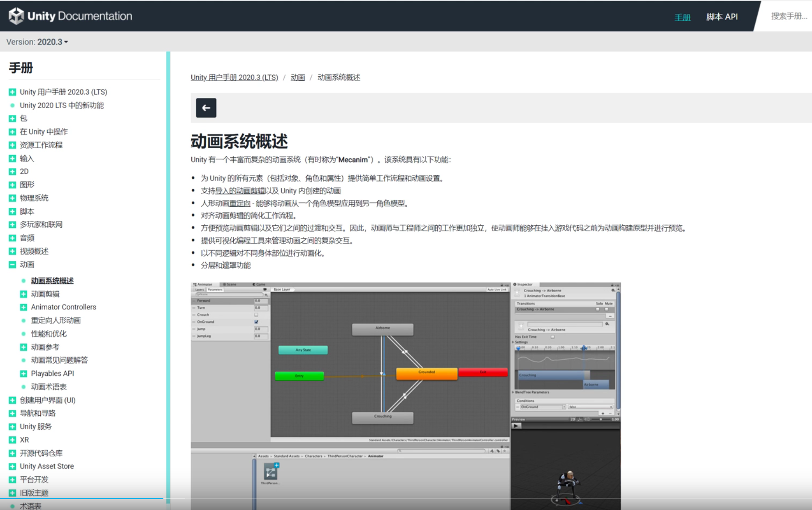
Task: Expand 创建用户界面 (UI) section
Action: pyautogui.click(x=12, y=400)
